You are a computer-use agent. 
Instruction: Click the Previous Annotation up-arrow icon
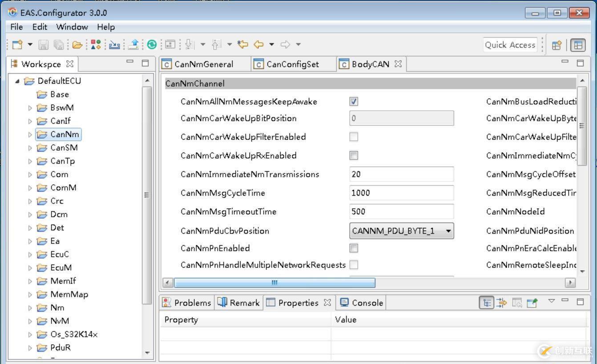[x=217, y=44]
